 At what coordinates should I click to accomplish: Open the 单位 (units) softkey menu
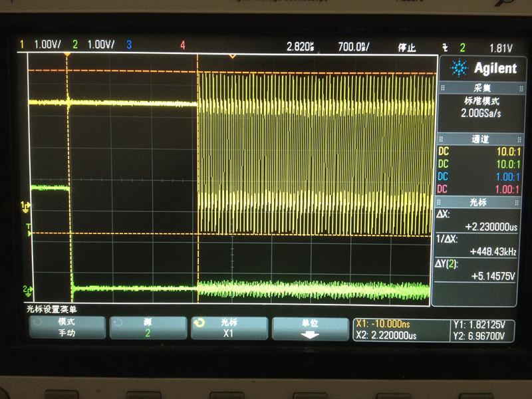[x=310, y=329]
